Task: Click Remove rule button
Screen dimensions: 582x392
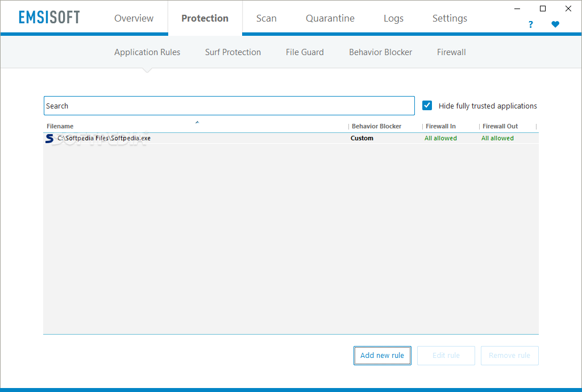Action: 510,355
